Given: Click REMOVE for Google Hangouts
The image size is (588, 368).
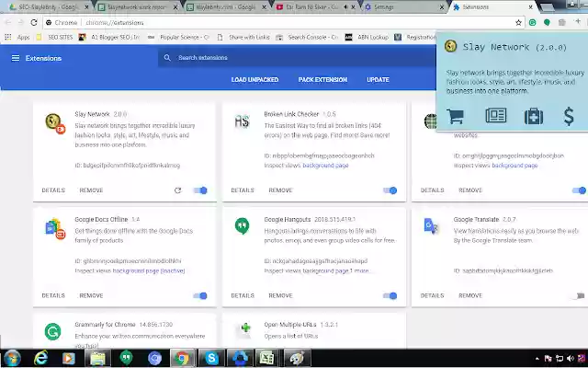Looking at the screenshot, I should pos(280,295).
